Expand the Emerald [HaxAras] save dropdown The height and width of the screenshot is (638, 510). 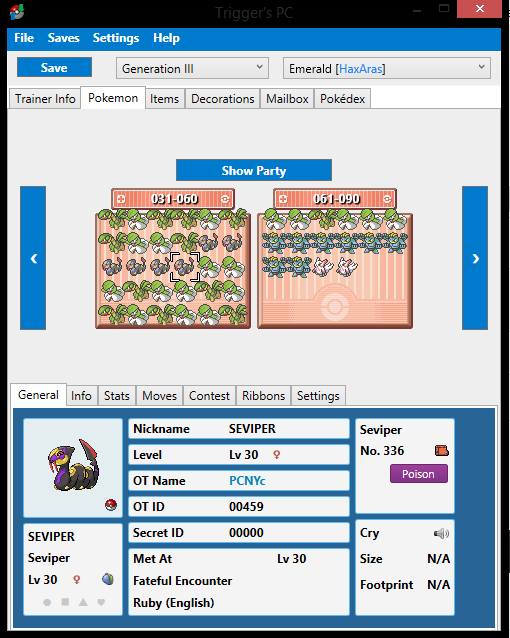(387, 68)
